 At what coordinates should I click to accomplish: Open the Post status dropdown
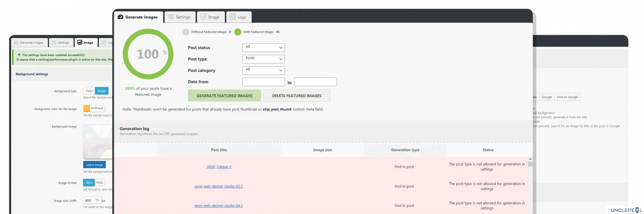[263, 48]
